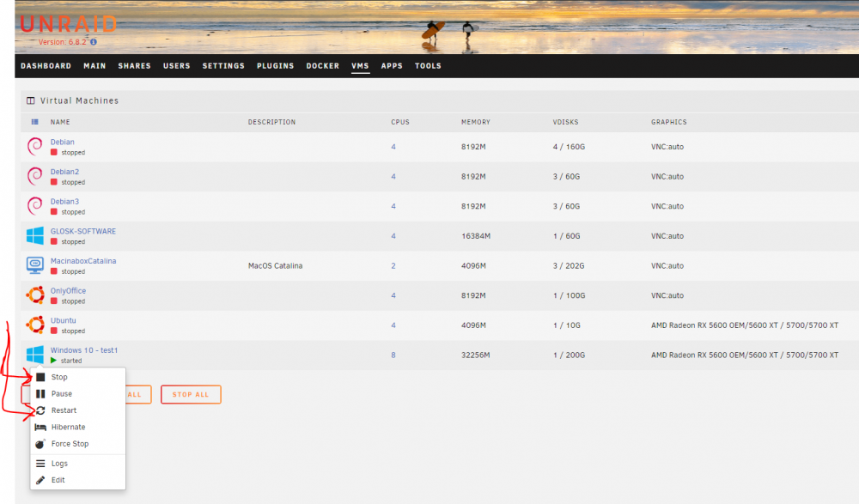Open the Tools tab
The image size is (859, 504).
click(428, 66)
